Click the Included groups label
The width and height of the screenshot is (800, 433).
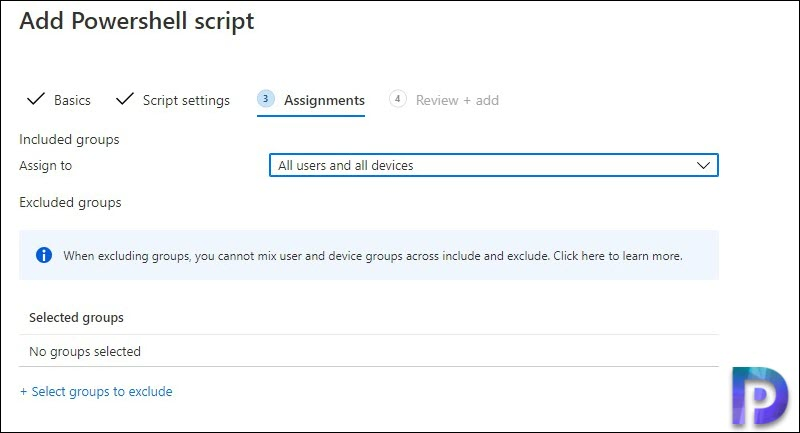pos(69,140)
